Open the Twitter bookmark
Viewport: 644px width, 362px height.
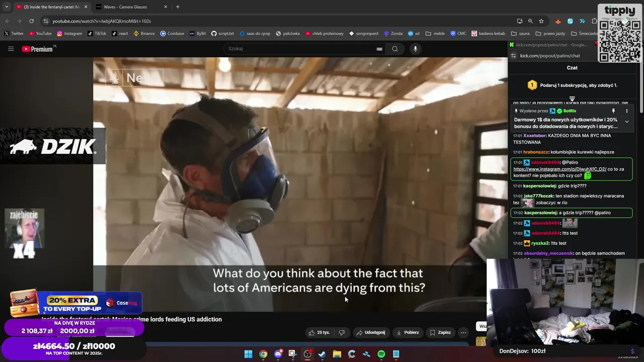tap(14, 34)
